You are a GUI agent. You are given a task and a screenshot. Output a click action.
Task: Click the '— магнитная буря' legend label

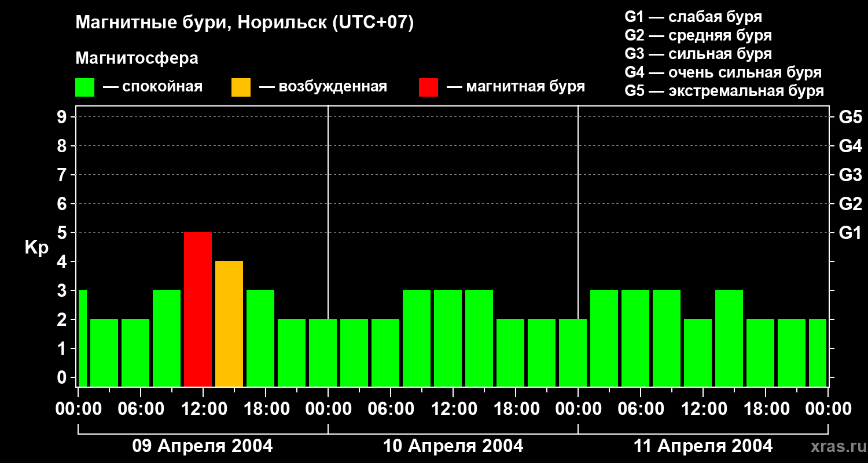tap(516, 87)
